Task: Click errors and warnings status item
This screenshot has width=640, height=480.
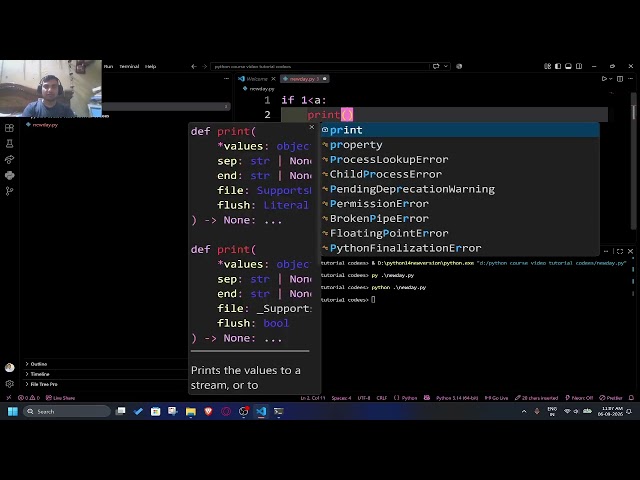Action: pos(29,398)
